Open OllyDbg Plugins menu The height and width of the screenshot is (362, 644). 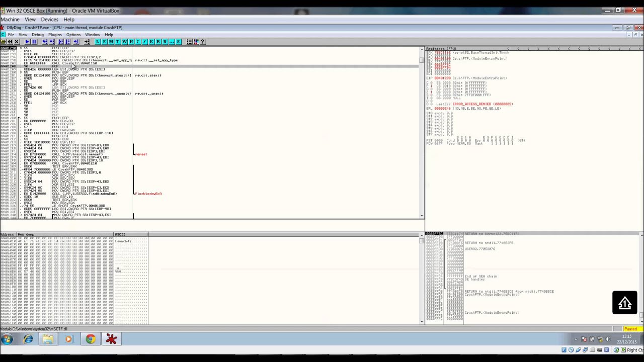(x=55, y=35)
